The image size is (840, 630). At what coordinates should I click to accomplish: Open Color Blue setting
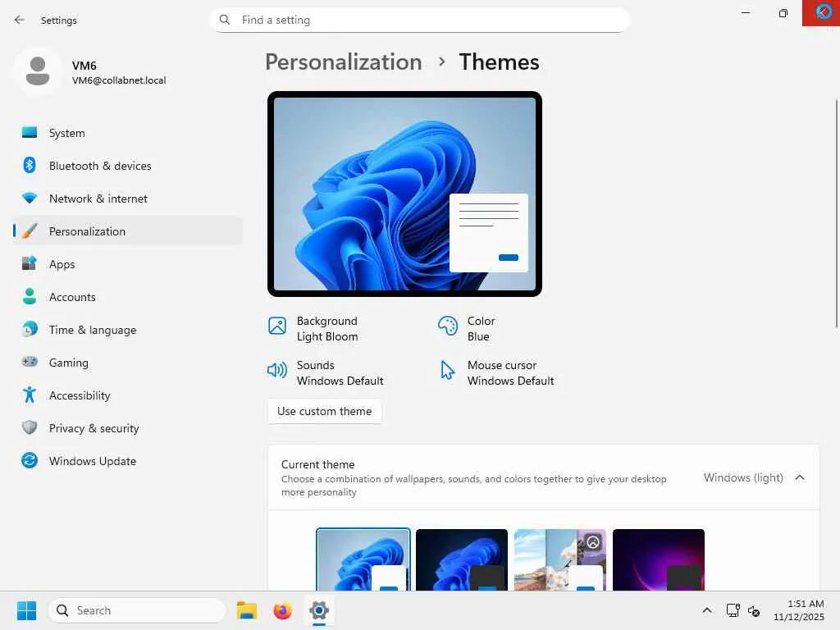[x=467, y=328]
